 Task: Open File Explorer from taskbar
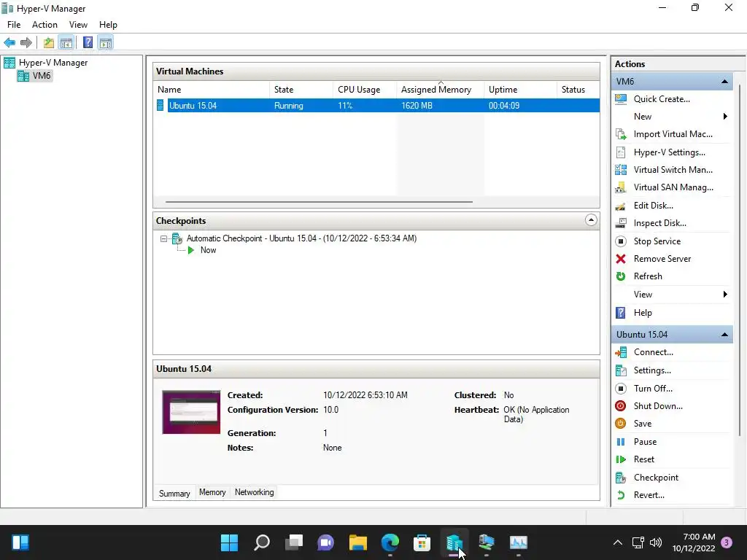tap(357, 542)
